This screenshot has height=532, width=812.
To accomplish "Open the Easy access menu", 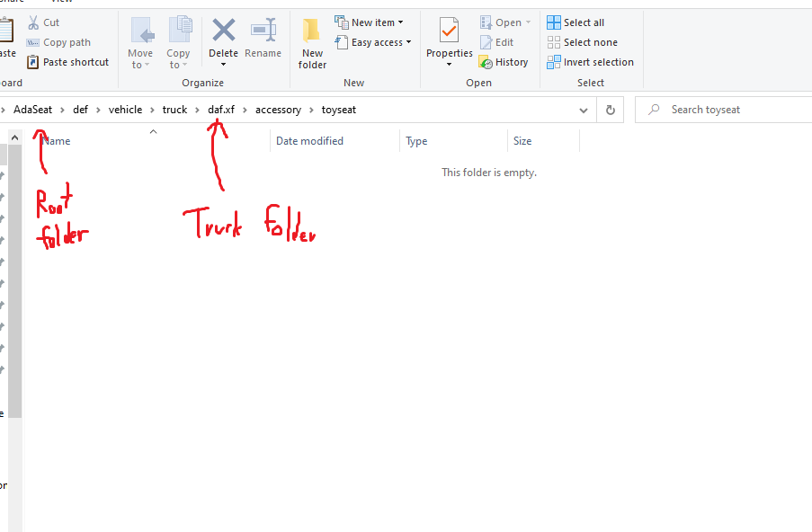I will pyautogui.click(x=373, y=42).
